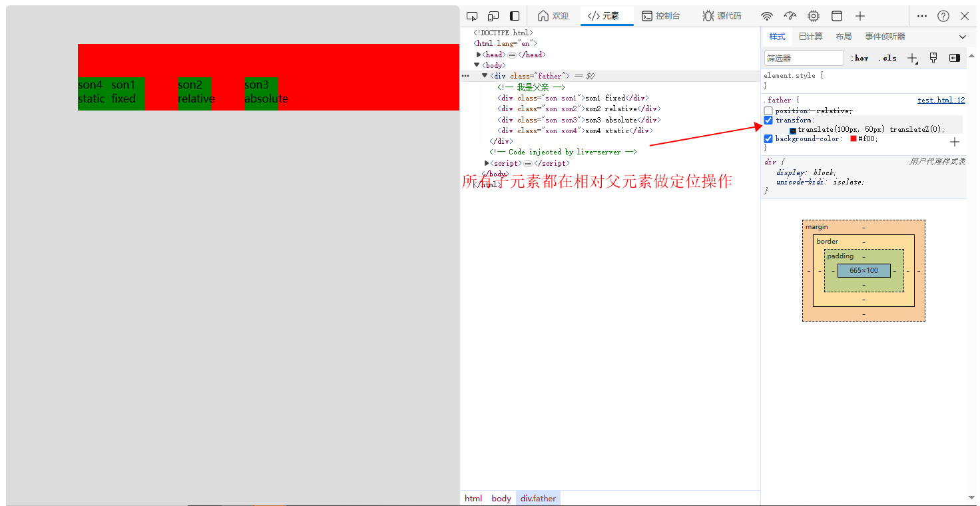Click the ellipsis inside the head tag

click(x=512, y=55)
